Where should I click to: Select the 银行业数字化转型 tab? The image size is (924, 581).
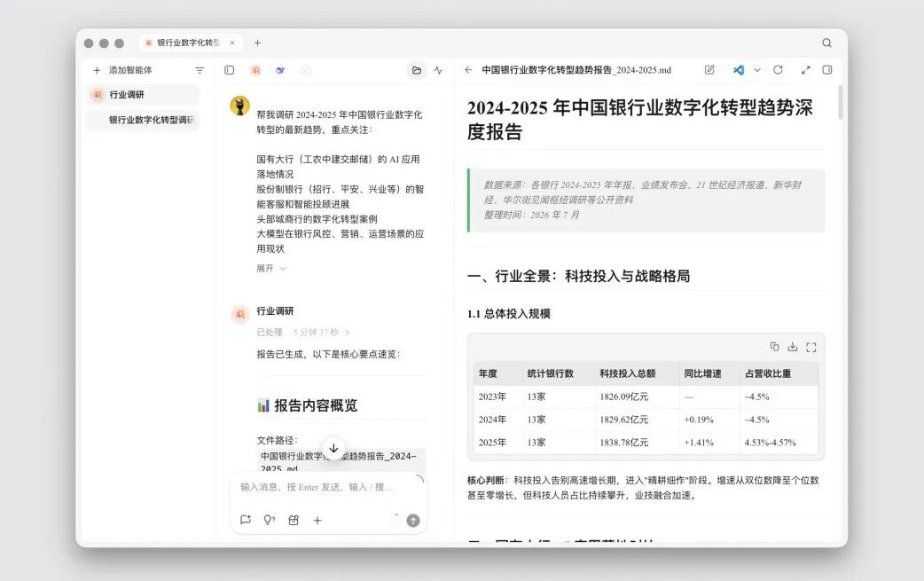pos(190,43)
